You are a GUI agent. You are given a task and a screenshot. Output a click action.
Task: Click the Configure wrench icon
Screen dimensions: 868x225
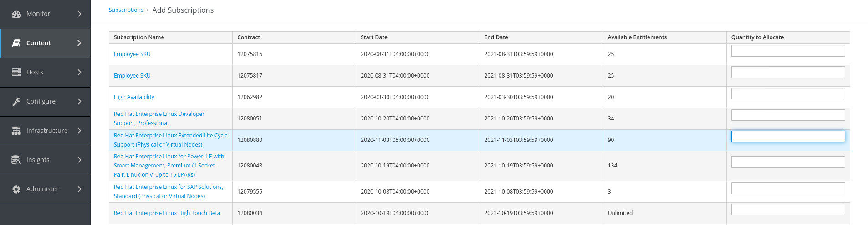16,101
